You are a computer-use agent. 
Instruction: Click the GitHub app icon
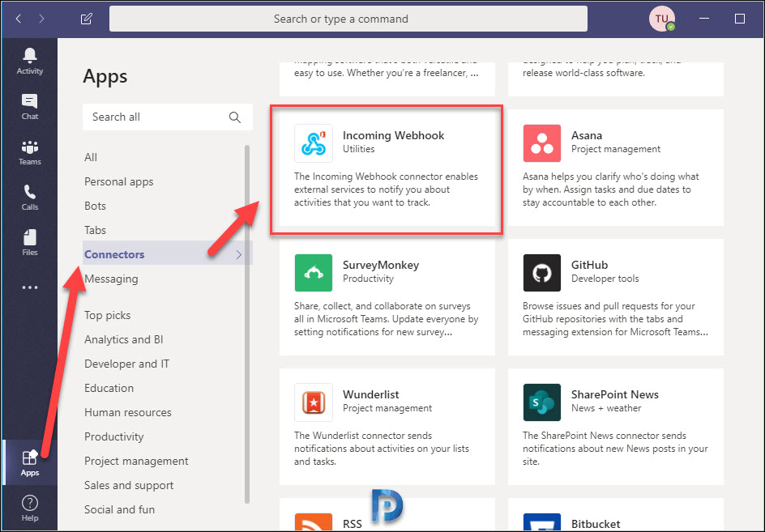541,273
